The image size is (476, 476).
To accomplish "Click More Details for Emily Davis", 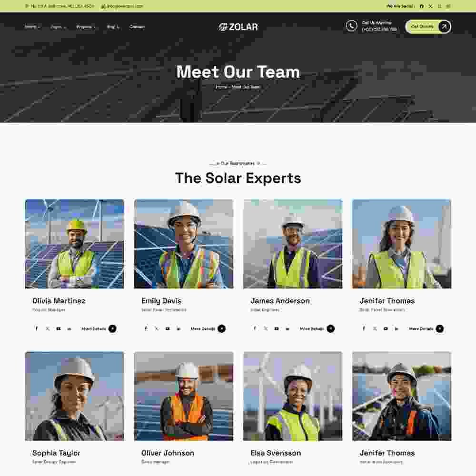I will coord(208,328).
